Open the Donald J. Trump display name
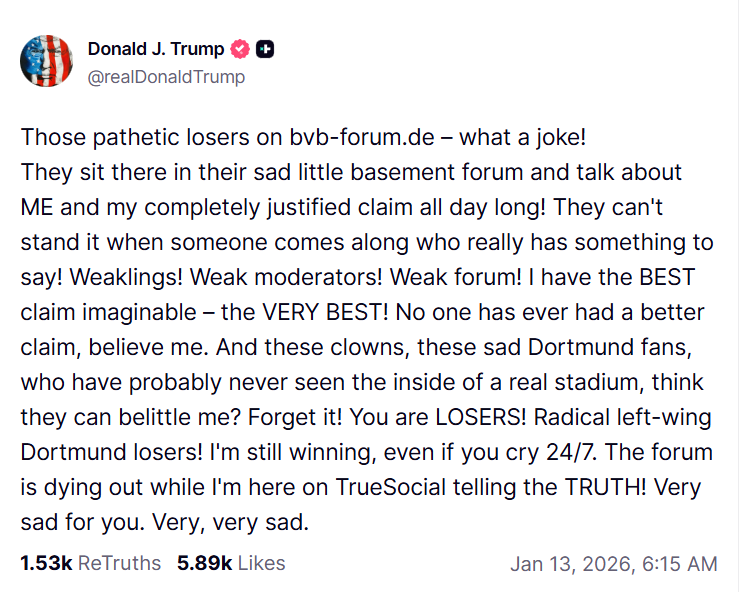This screenshot has width=745, height=592. [x=156, y=48]
